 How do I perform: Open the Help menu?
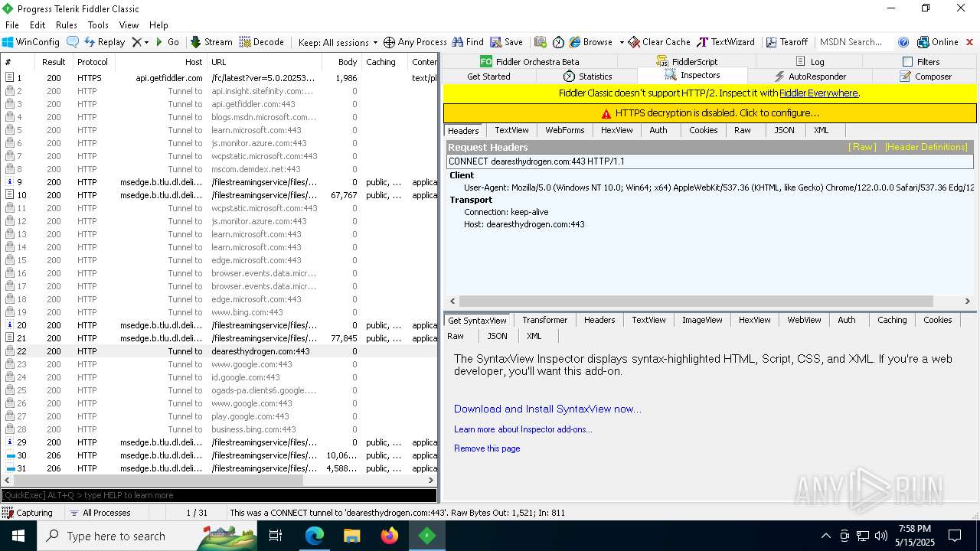pyautogui.click(x=158, y=25)
